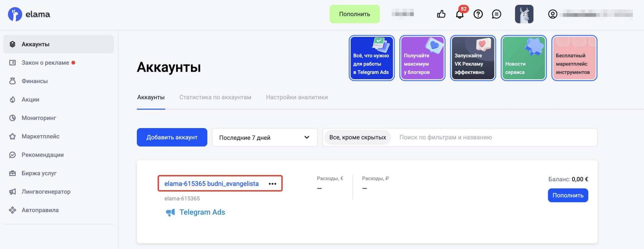
Task: Click the Telegram Ads megaphone icon
Action: (170, 212)
